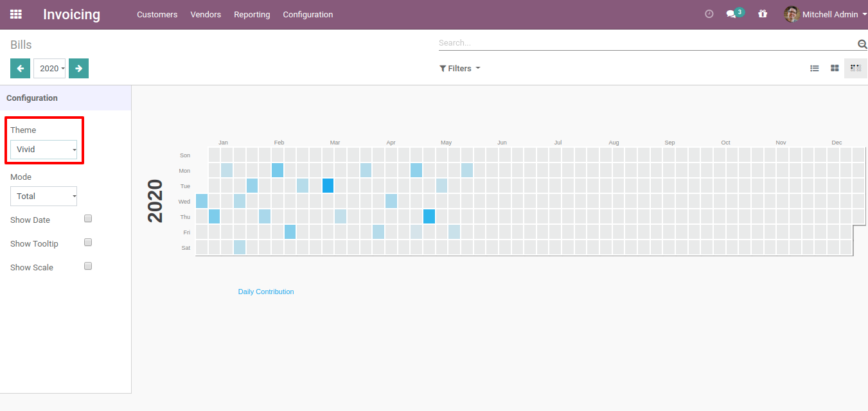Click the Daily Contribution link
The width and height of the screenshot is (868, 411).
tap(266, 292)
